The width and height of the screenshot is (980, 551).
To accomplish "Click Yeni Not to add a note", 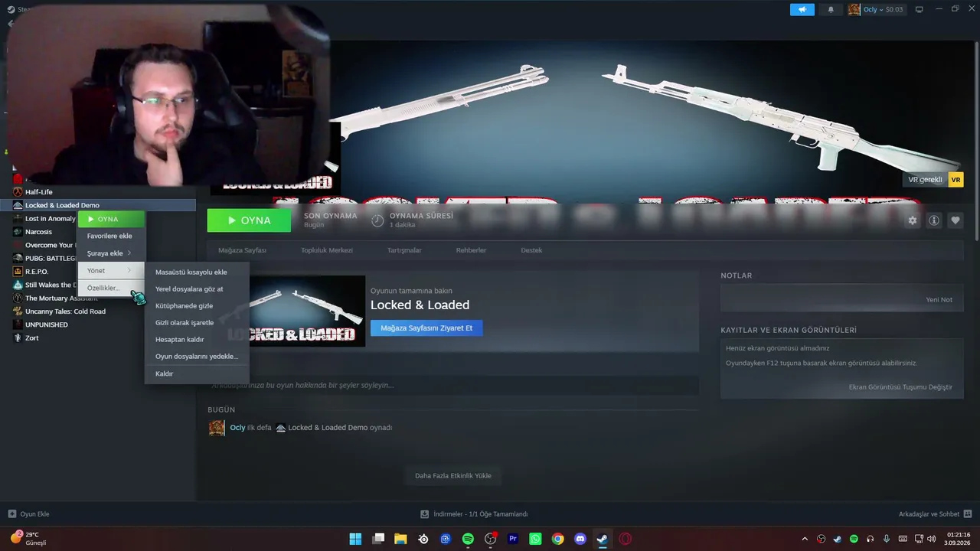I will coord(939,299).
